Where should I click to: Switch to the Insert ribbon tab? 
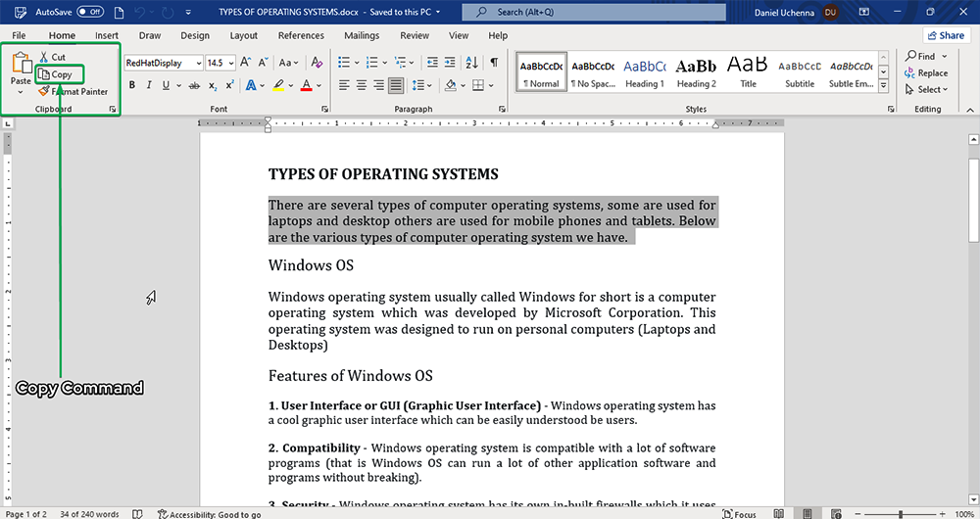coord(107,35)
